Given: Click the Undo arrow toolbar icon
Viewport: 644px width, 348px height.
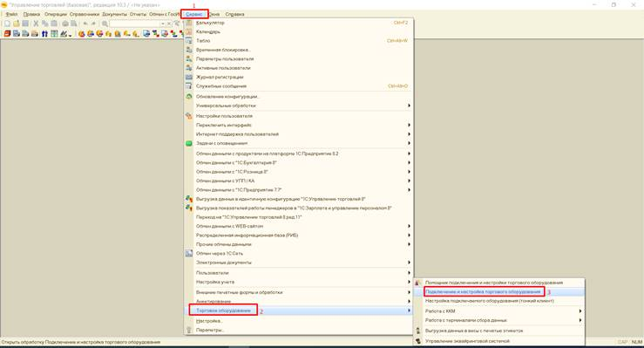Looking at the screenshot, I should (85, 24).
